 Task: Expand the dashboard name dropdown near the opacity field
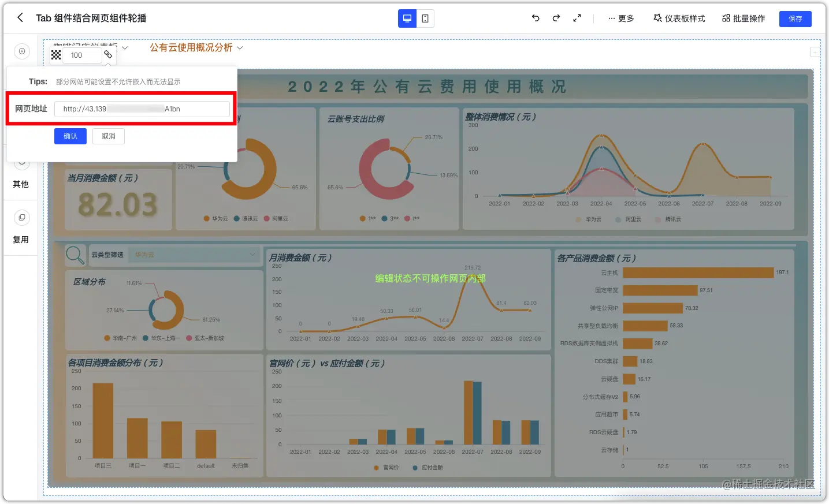[124, 48]
